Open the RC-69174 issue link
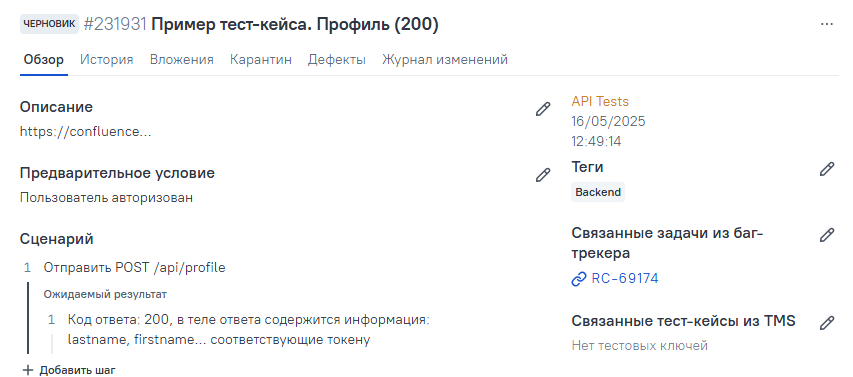853x377 pixels. [x=625, y=279]
